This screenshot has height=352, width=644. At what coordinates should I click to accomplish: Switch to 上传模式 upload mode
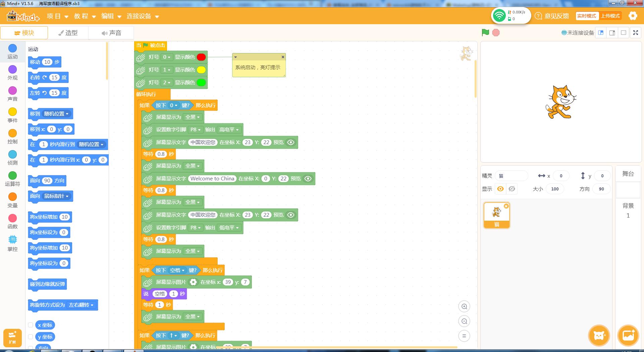(x=610, y=16)
